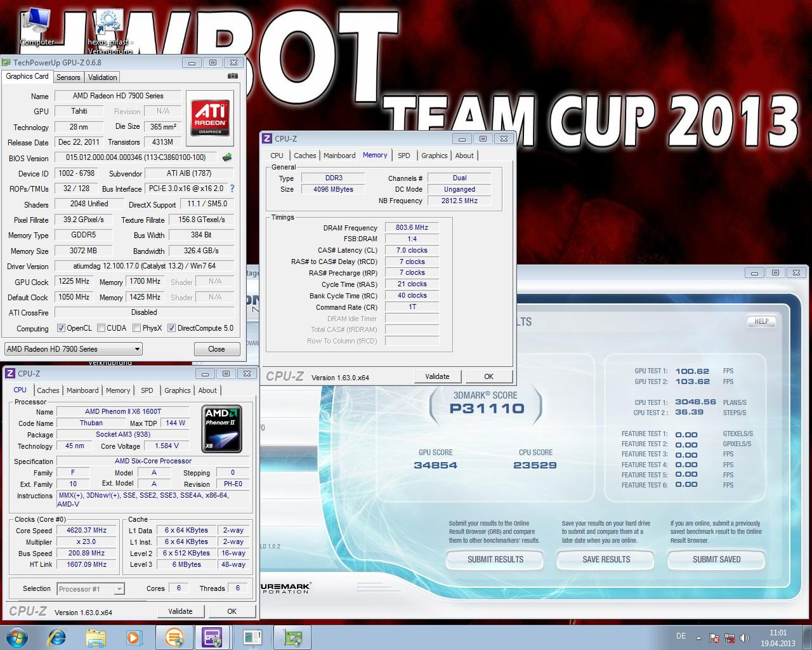812x650 pixels.
Task: Click the network tray icon
Action: (x=729, y=638)
